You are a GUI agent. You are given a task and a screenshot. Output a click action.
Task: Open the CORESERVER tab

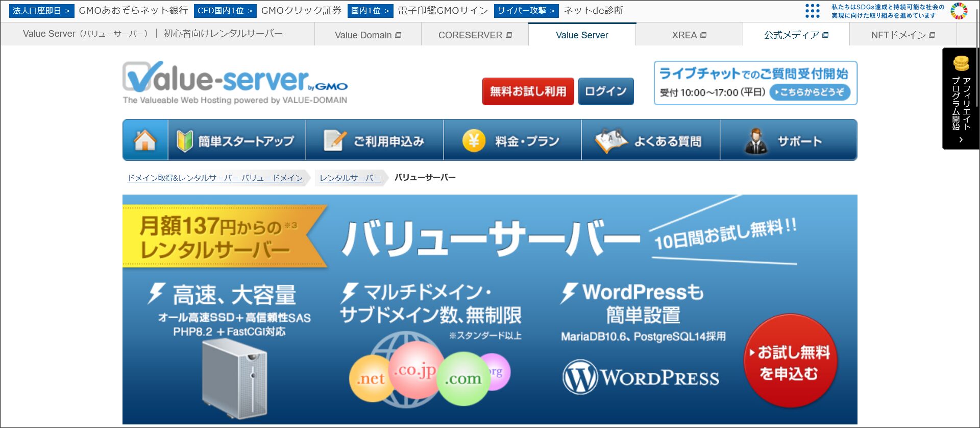(x=475, y=35)
